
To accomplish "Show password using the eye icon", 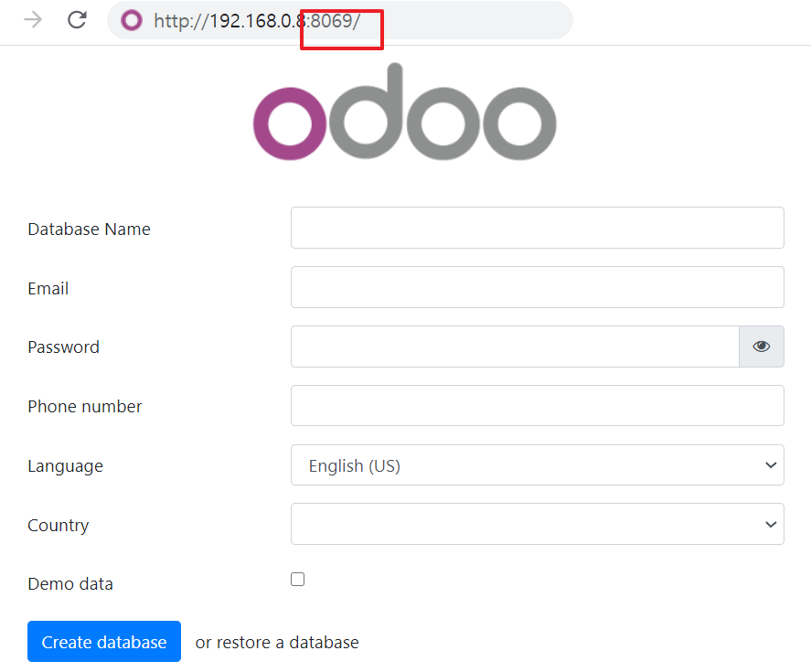I will point(761,347).
